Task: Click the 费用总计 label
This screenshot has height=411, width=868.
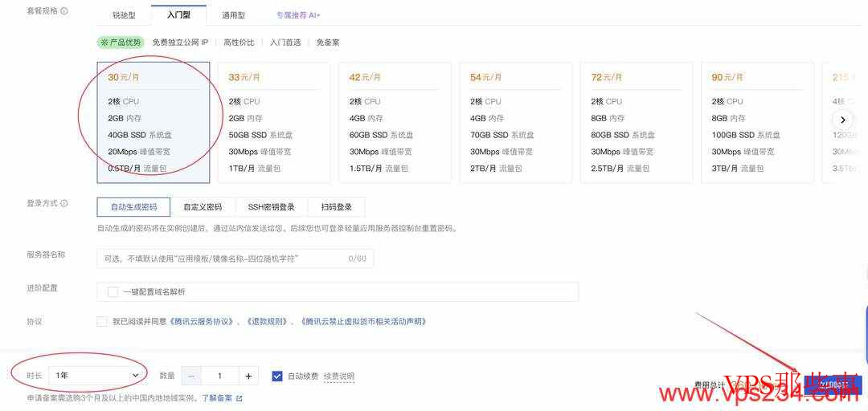Action: (710, 385)
